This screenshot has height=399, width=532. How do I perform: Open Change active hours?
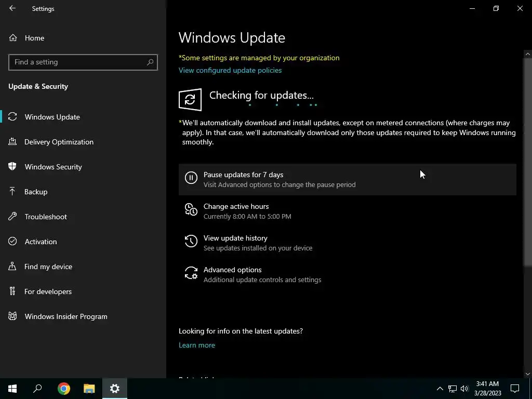348,211
